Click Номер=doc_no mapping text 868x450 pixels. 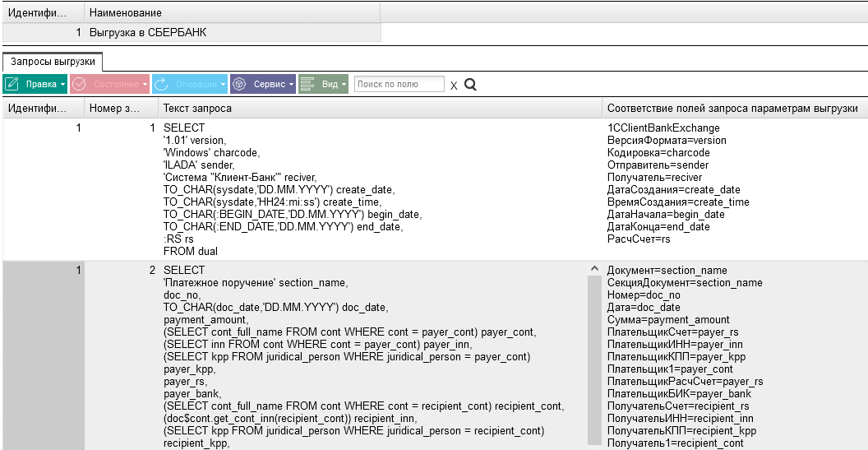tap(644, 295)
